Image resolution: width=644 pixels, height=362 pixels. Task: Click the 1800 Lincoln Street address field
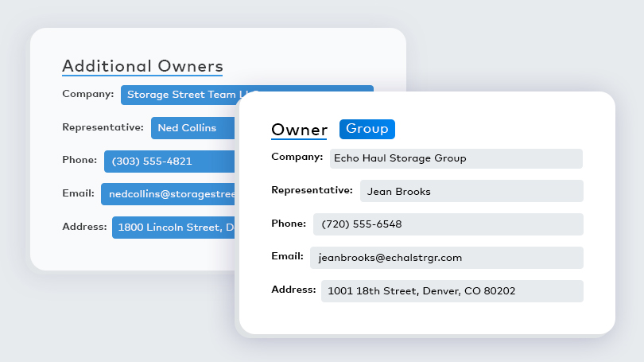tap(173, 228)
